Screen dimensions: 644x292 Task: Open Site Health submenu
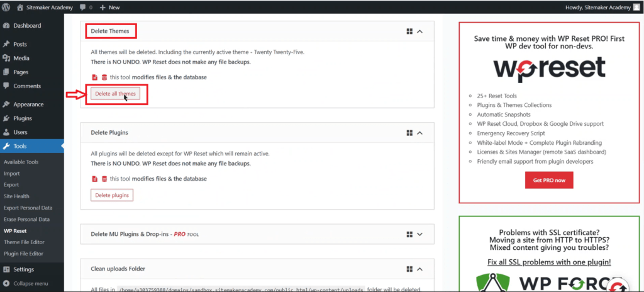(16, 196)
